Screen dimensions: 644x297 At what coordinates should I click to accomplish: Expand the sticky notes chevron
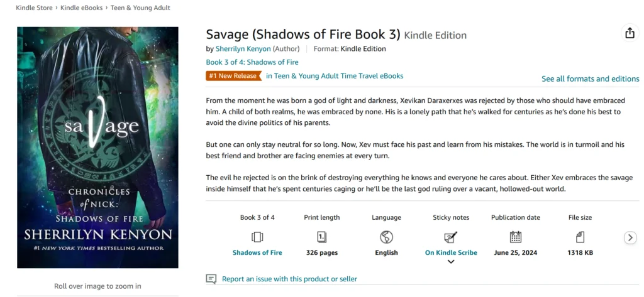point(451,262)
